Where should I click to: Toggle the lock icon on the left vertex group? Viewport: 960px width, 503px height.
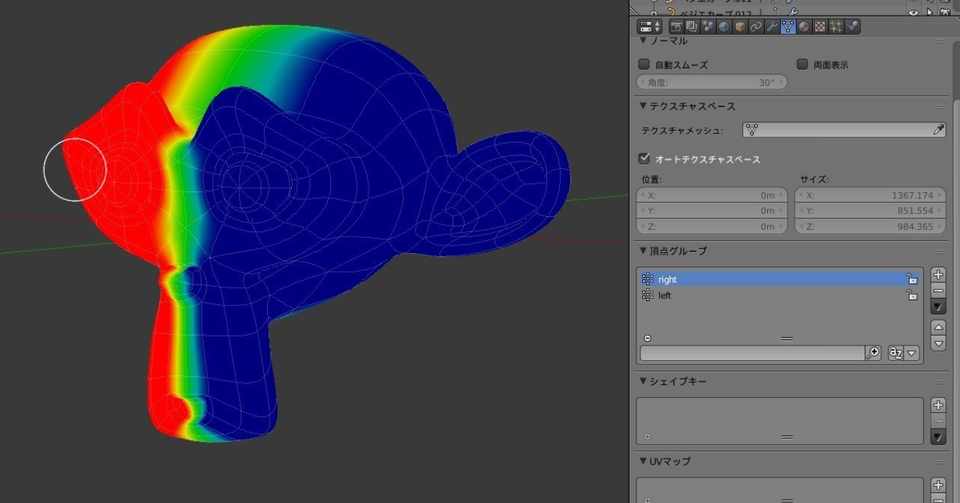coord(912,296)
